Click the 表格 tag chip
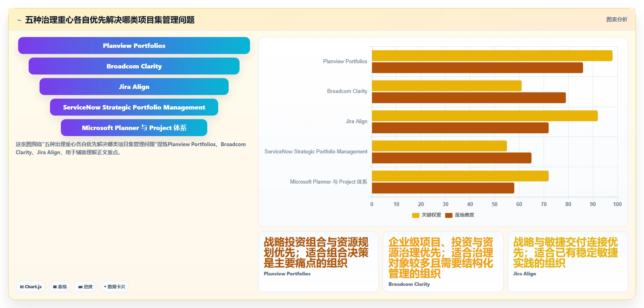The width and height of the screenshot is (644, 308). point(60,287)
